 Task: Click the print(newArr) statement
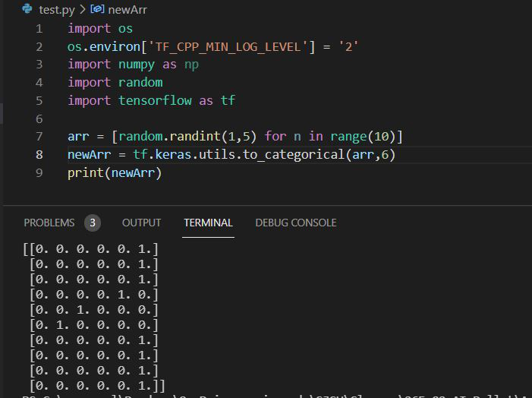click(x=115, y=173)
